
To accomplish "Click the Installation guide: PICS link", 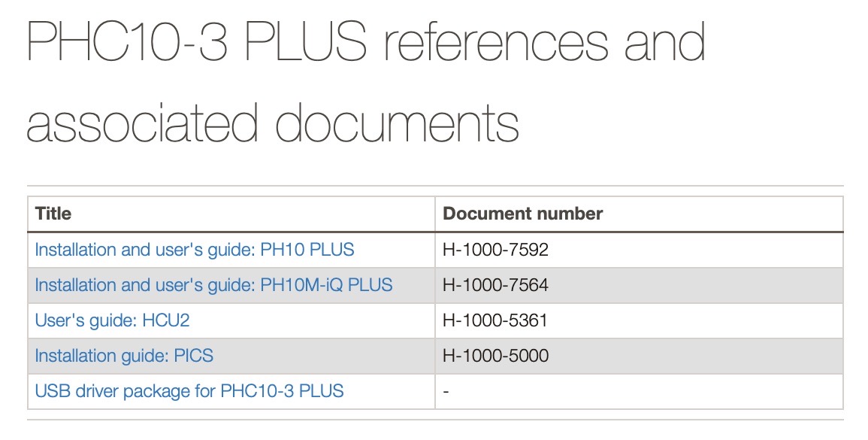I will (x=124, y=356).
